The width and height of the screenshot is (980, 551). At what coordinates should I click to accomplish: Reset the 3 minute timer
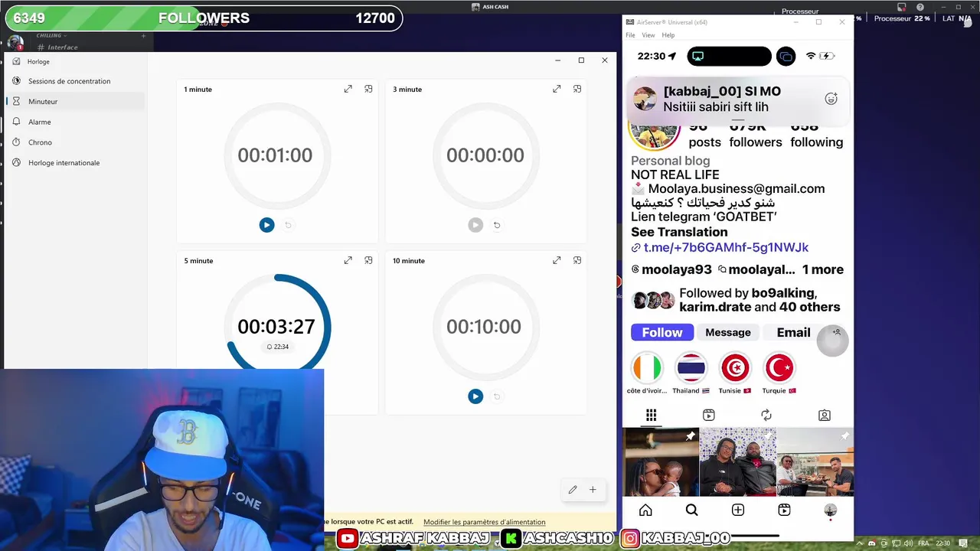tap(497, 225)
